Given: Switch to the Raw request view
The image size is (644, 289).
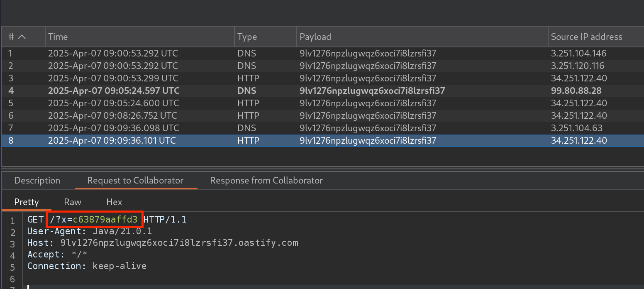Looking at the screenshot, I should (x=73, y=202).
